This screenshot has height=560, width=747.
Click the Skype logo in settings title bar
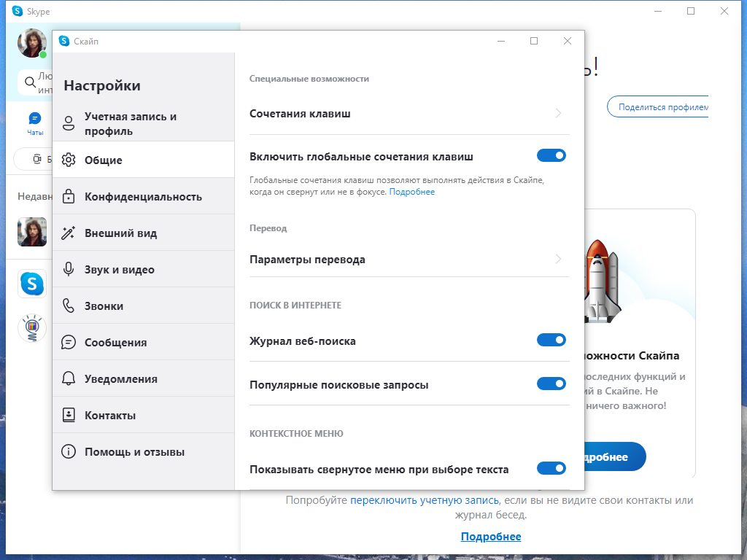64,41
